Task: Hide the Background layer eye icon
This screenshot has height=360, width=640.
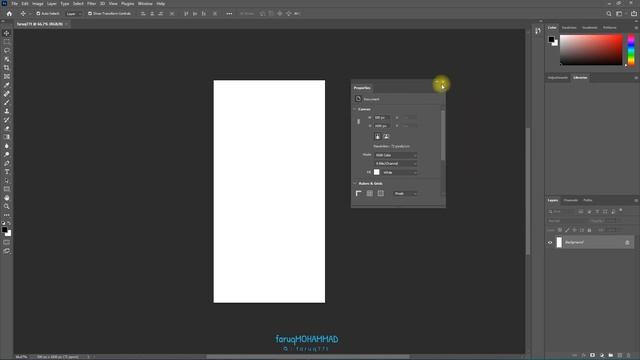Action: (550, 242)
